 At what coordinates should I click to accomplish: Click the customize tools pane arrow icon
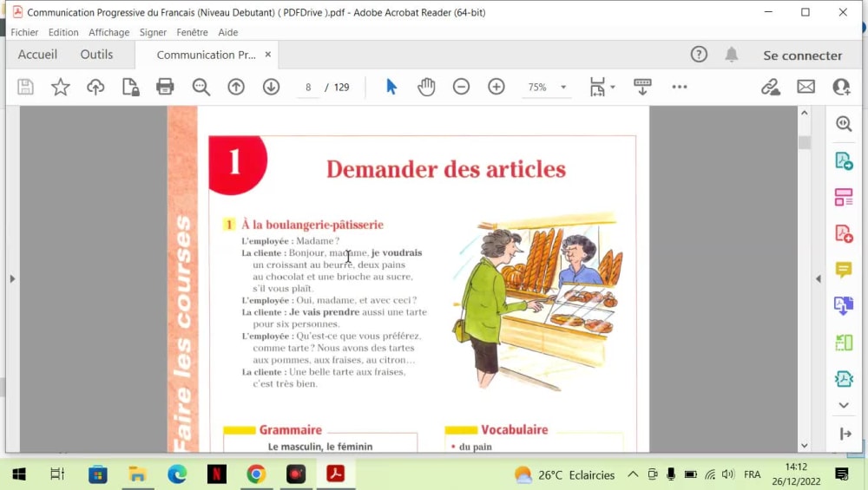pyautogui.click(x=845, y=434)
